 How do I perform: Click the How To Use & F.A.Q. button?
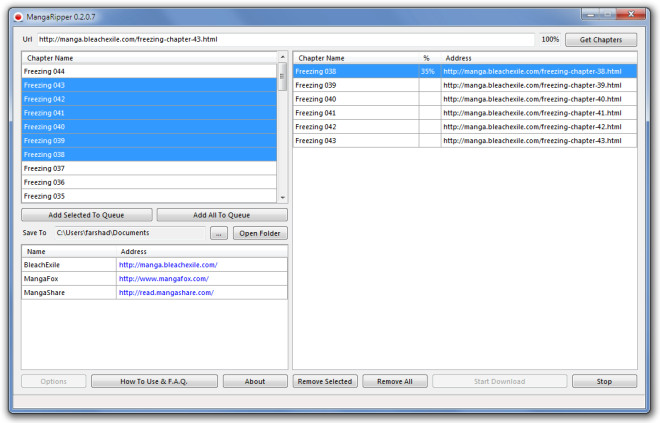154,381
